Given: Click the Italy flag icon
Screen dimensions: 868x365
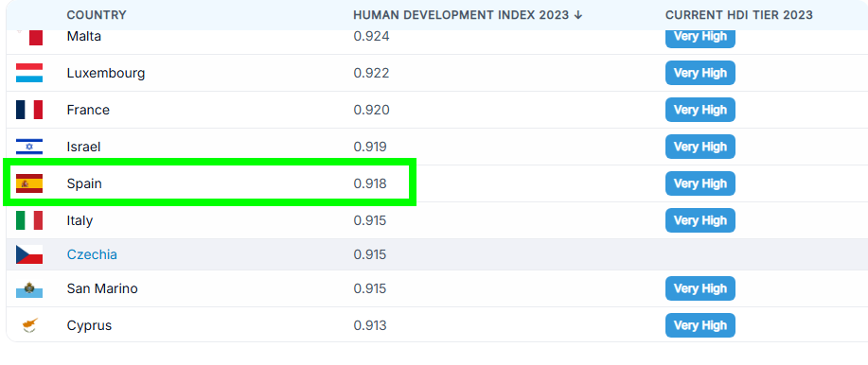Looking at the screenshot, I should pos(29,220).
